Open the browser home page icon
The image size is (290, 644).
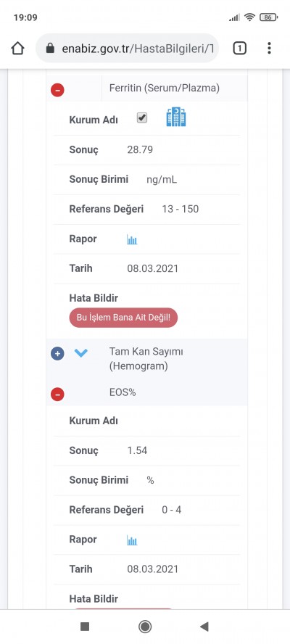click(x=17, y=49)
